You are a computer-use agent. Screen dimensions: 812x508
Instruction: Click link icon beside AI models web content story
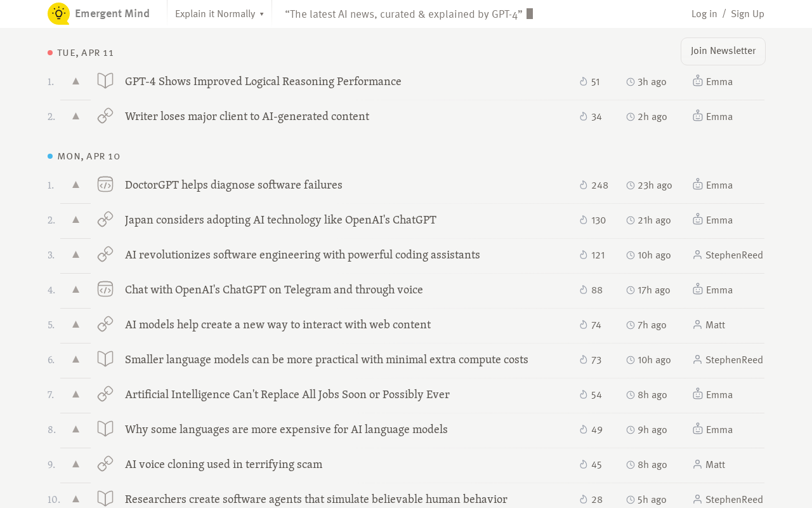point(105,324)
